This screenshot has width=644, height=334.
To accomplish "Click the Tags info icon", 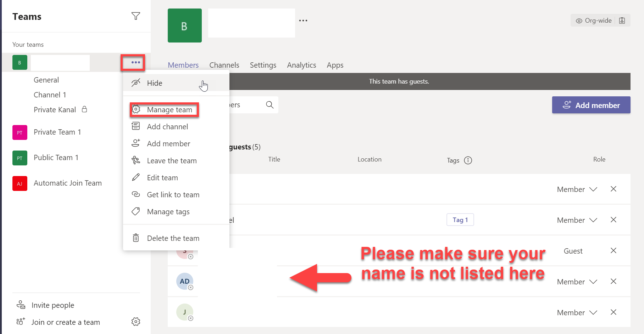I will tap(468, 160).
